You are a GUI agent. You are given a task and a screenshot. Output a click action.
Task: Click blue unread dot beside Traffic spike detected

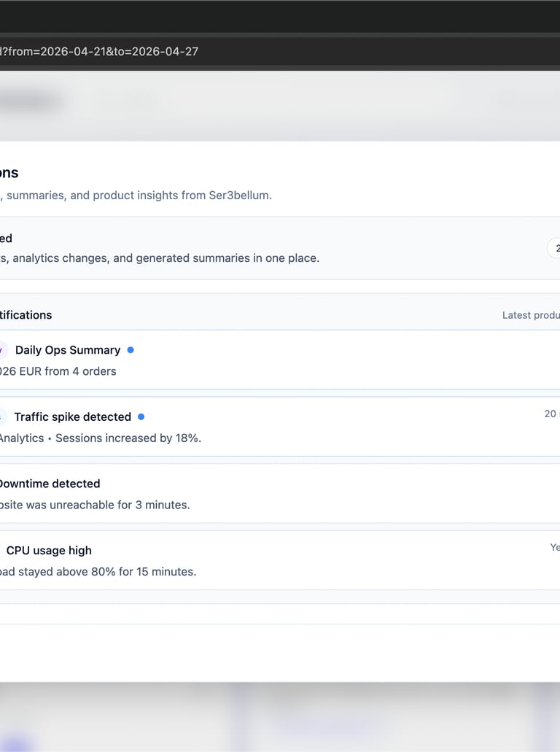[141, 416]
